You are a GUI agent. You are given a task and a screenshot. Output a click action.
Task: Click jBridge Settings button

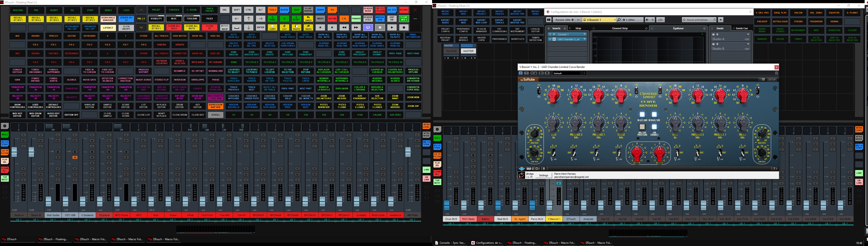point(543,175)
